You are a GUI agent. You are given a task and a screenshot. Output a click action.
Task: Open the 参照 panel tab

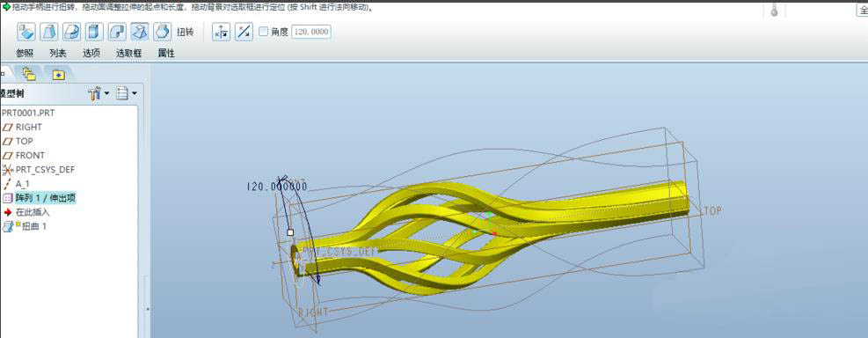(x=25, y=53)
